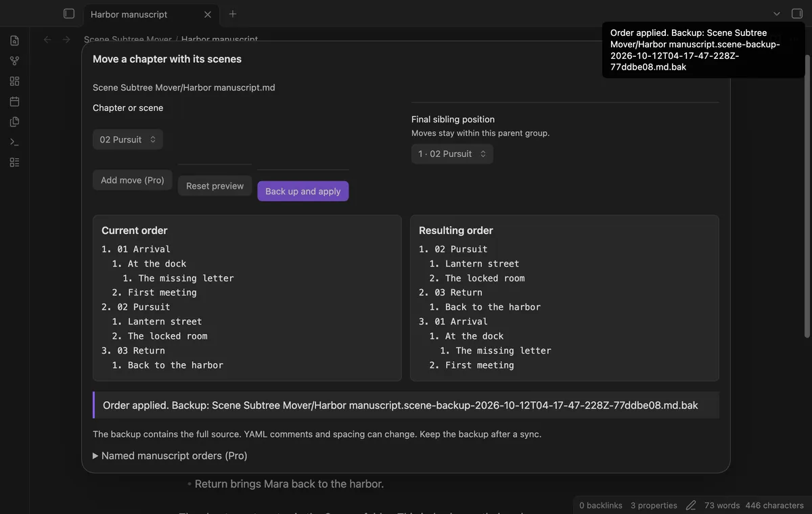Open command palette terminal icon in ribbon

14,142
